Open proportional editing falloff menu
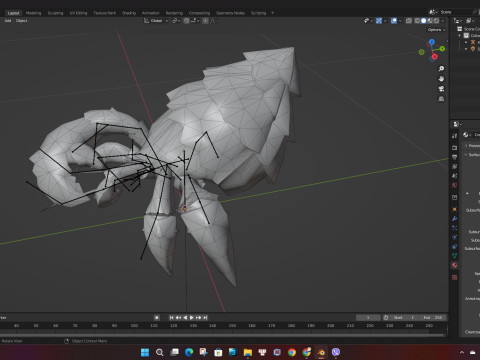This screenshot has width=480, height=360. click(212, 21)
